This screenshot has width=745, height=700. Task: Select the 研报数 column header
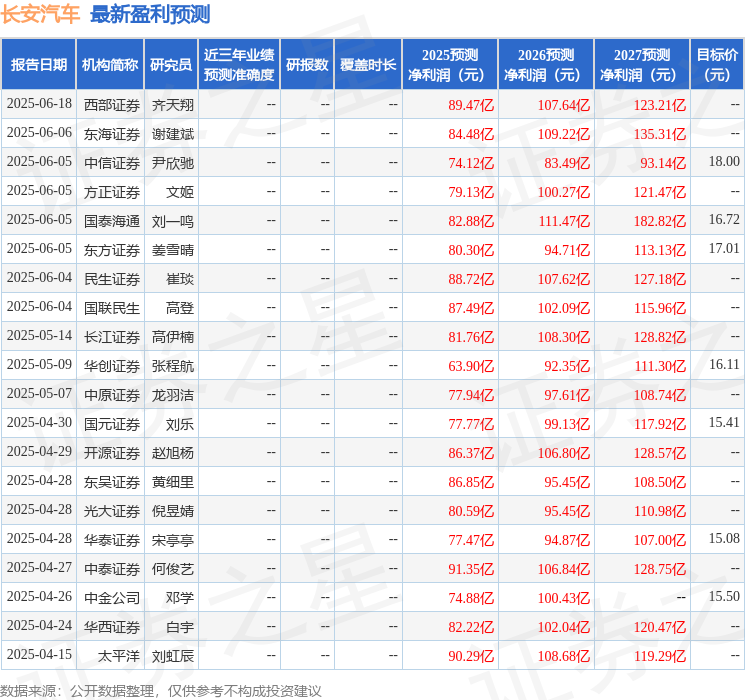point(307,64)
